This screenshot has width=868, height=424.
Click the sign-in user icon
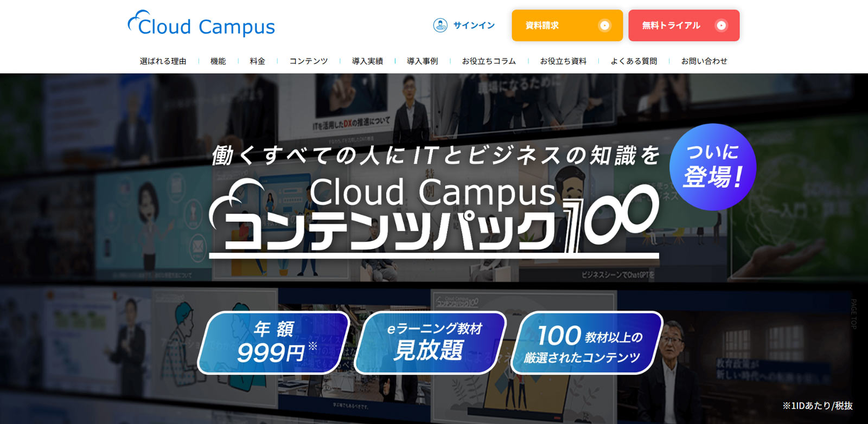[440, 25]
